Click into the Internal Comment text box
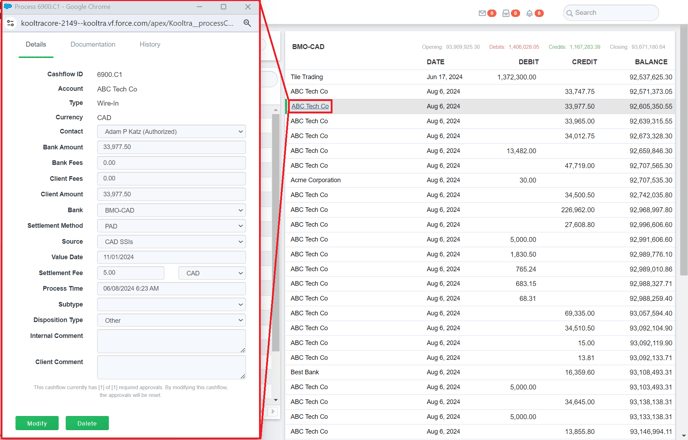688x440 pixels. (x=171, y=341)
